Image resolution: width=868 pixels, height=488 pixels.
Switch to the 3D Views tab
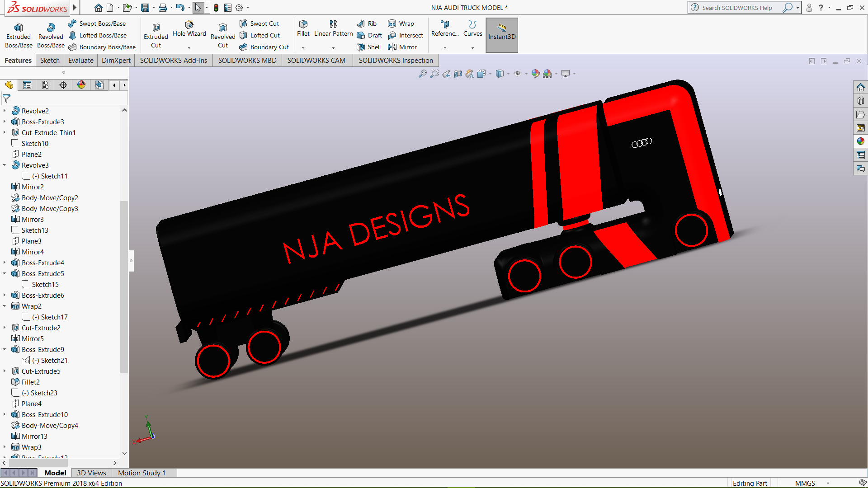click(91, 473)
